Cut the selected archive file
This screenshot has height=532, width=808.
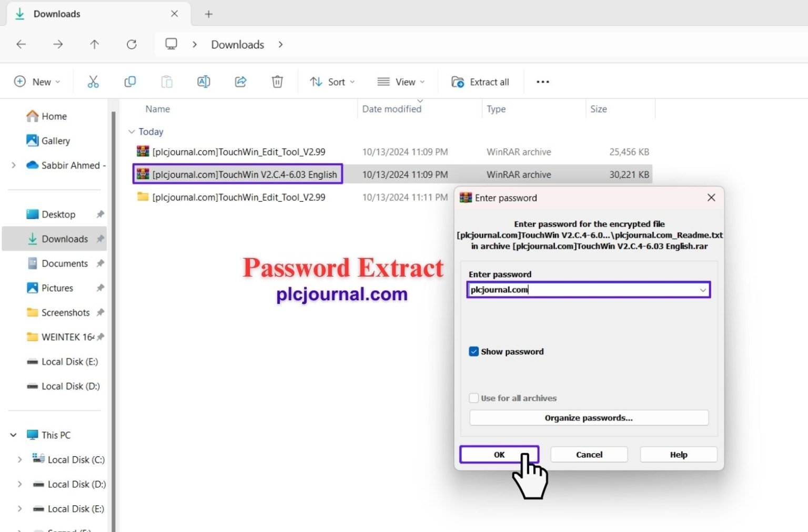tap(93, 81)
